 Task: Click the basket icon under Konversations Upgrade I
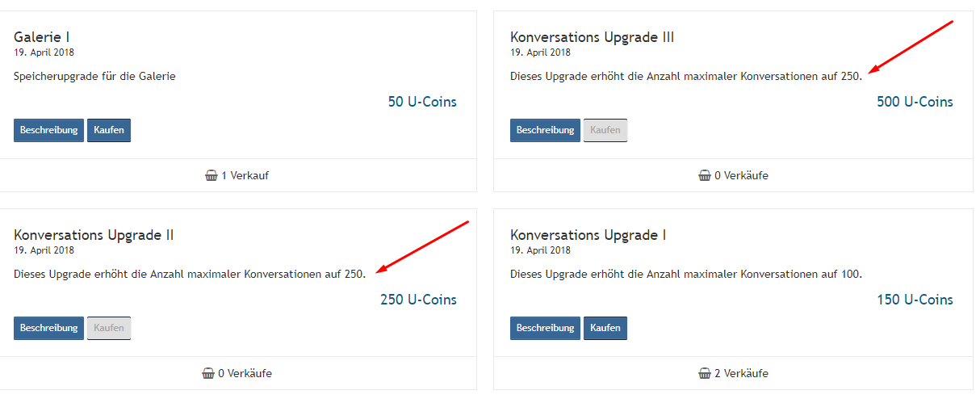click(704, 373)
